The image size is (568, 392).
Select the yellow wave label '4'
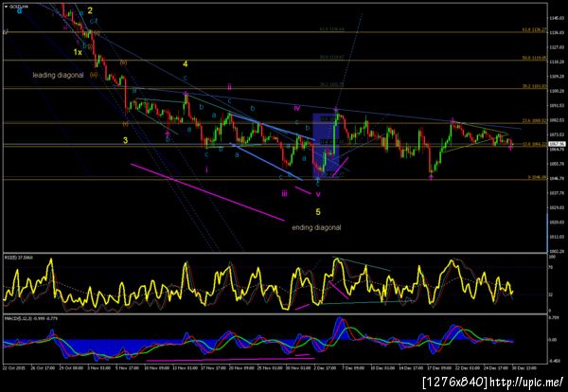coord(186,64)
